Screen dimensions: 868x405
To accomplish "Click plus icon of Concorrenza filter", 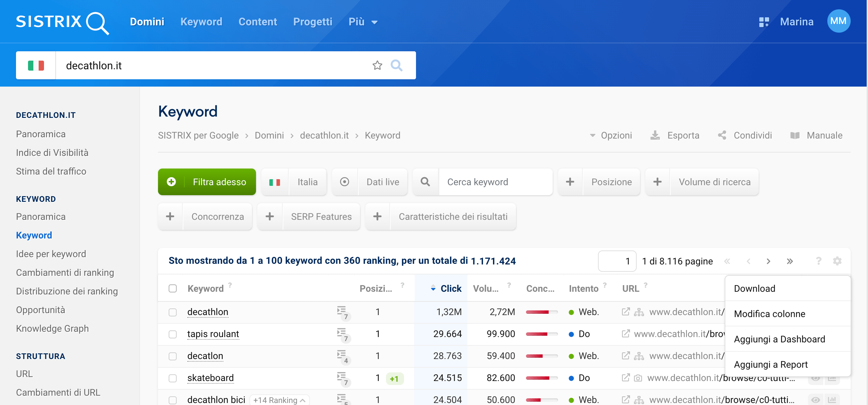I will coord(170,216).
